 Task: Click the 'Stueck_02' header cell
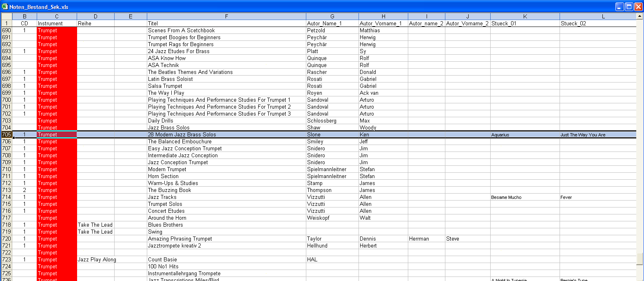[x=598, y=23]
